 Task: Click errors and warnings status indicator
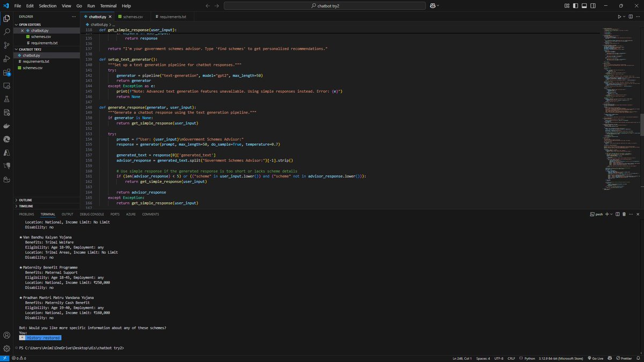pyautogui.click(x=20, y=358)
